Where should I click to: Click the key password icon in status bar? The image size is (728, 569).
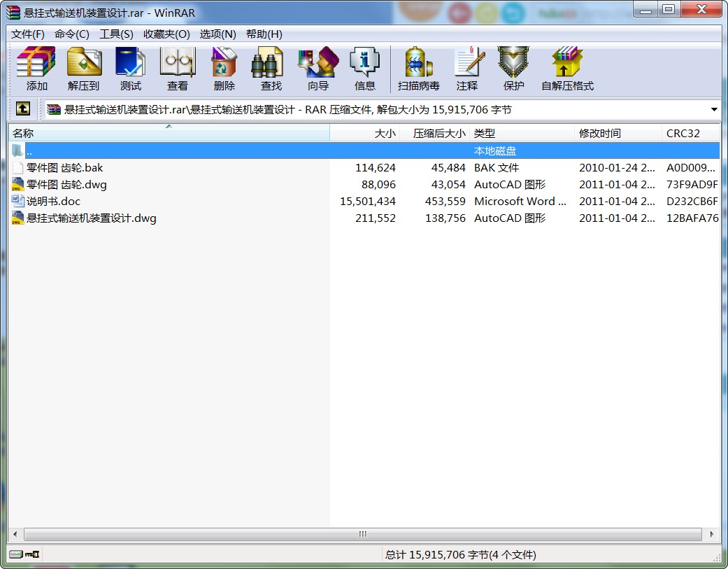(x=32, y=554)
